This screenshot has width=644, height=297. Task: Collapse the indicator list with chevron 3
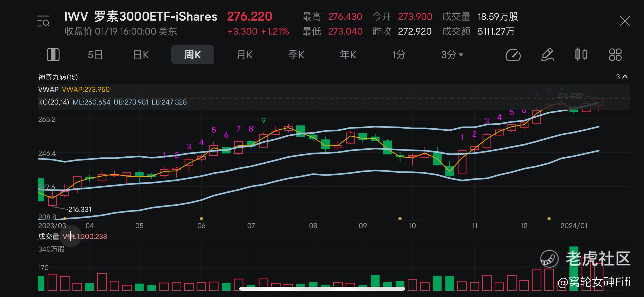tap(622, 77)
